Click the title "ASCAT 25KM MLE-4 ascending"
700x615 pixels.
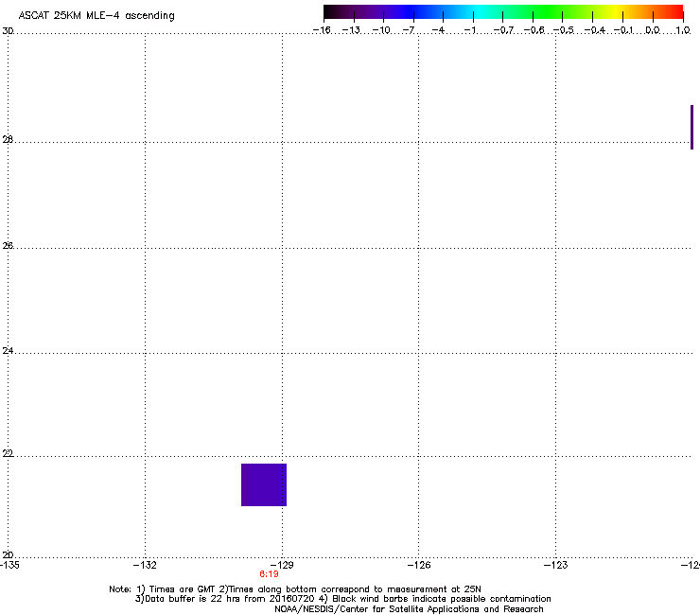coord(96,16)
